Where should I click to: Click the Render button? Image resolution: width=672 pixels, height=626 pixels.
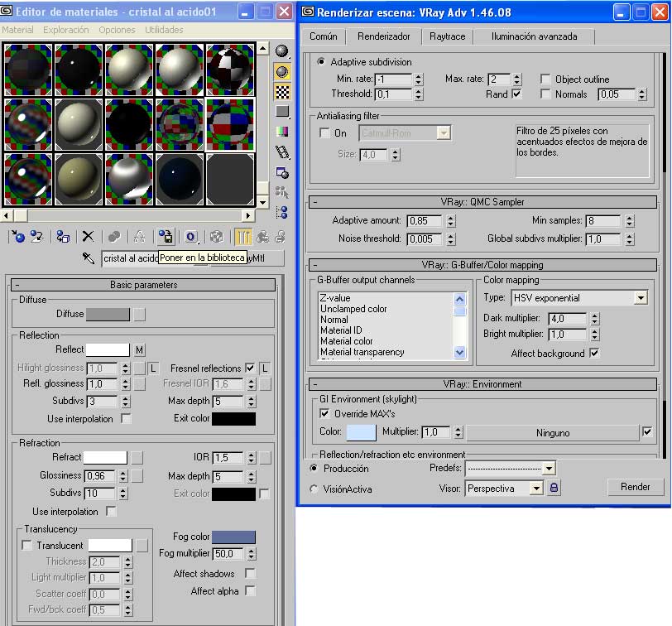(635, 487)
